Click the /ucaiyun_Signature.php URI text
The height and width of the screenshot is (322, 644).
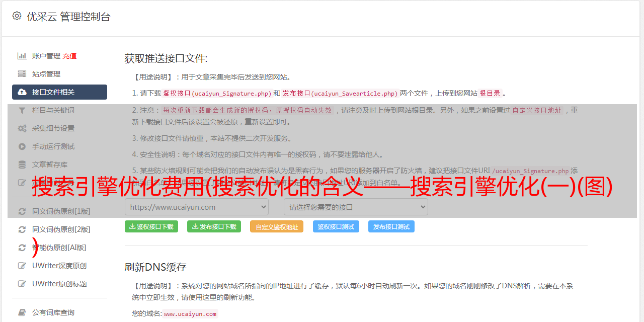(x=530, y=171)
